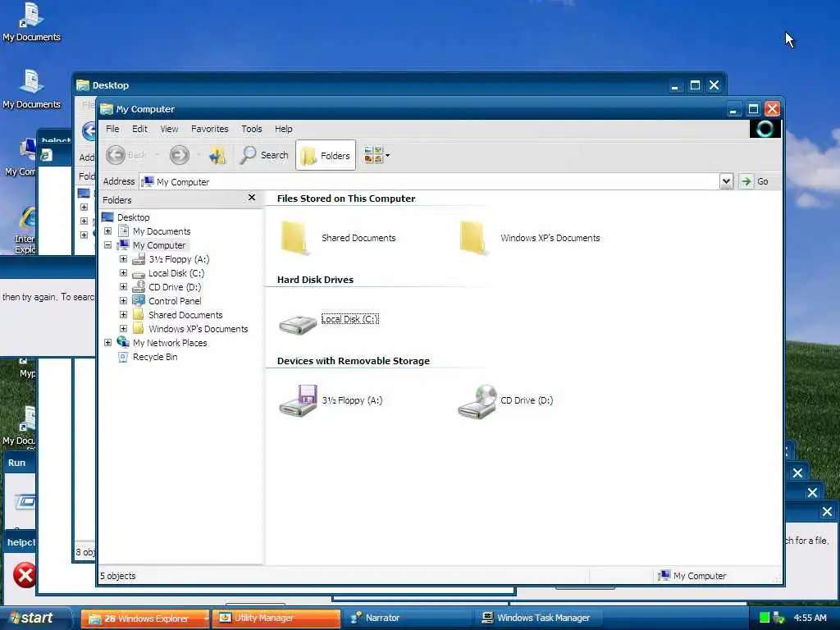Select Recycle Bin in folder tree
This screenshot has width=840, height=630.
click(x=155, y=357)
